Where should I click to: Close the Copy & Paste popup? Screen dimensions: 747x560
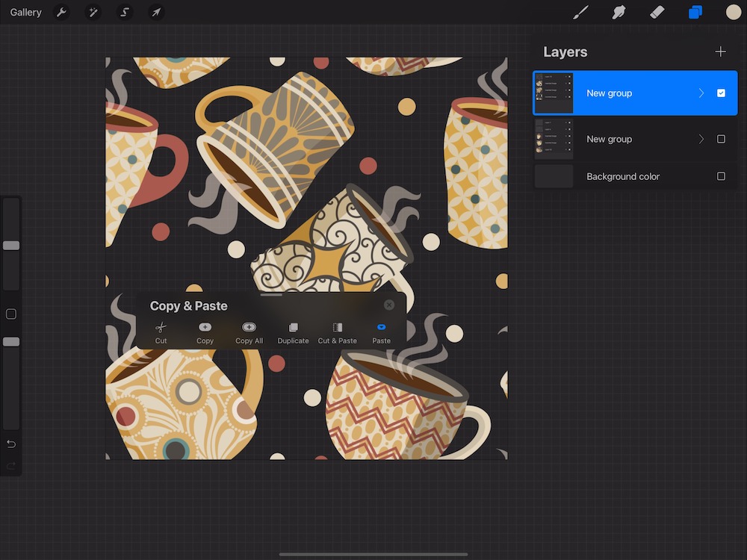click(x=389, y=305)
